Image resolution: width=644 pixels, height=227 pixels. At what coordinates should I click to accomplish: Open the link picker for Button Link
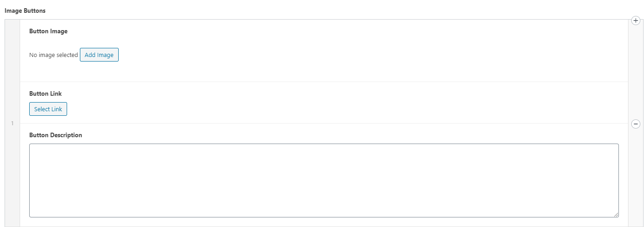point(48,109)
